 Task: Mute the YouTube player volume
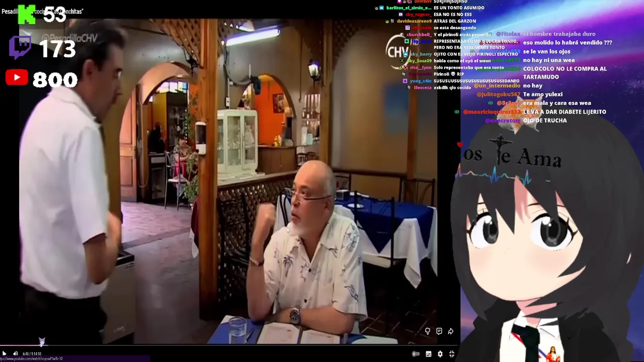pyautogui.click(x=15, y=354)
